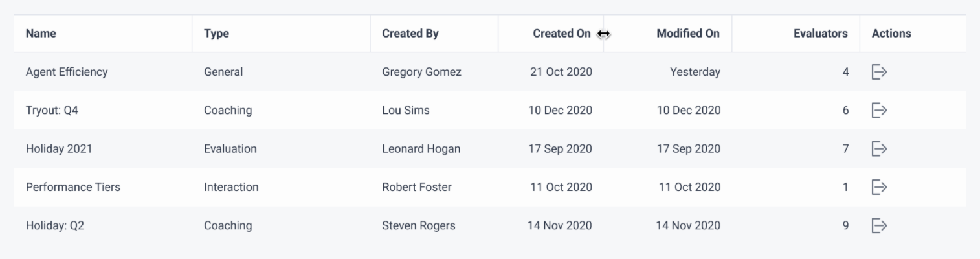Select the Holiday: Q2 row name
The height and width of the screenshot is (259, 980).
click(x=55, y=225)
